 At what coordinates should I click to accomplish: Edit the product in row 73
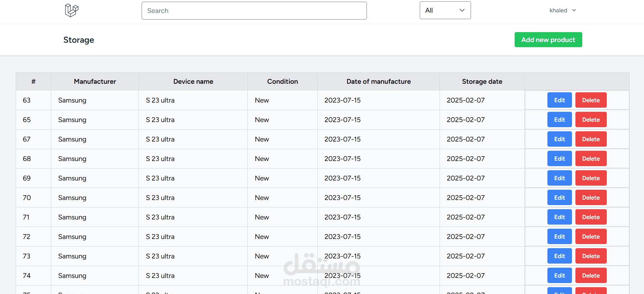click(x=559, y=256)
